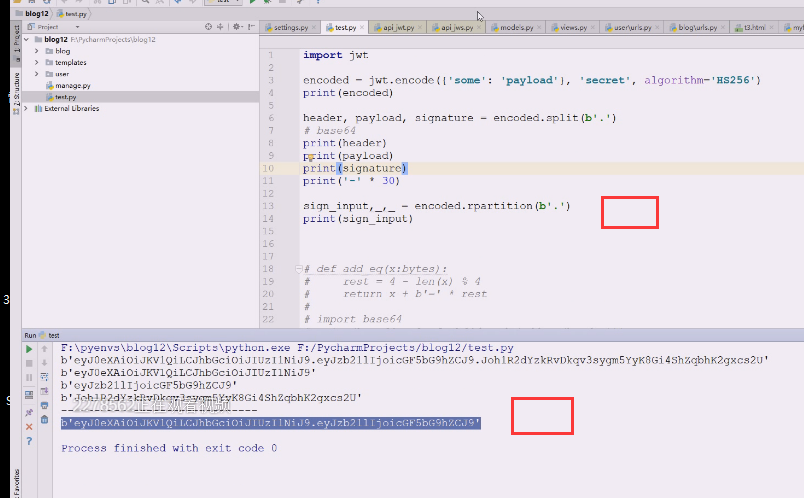Click the up arrow in Run console

click(45, 349)
